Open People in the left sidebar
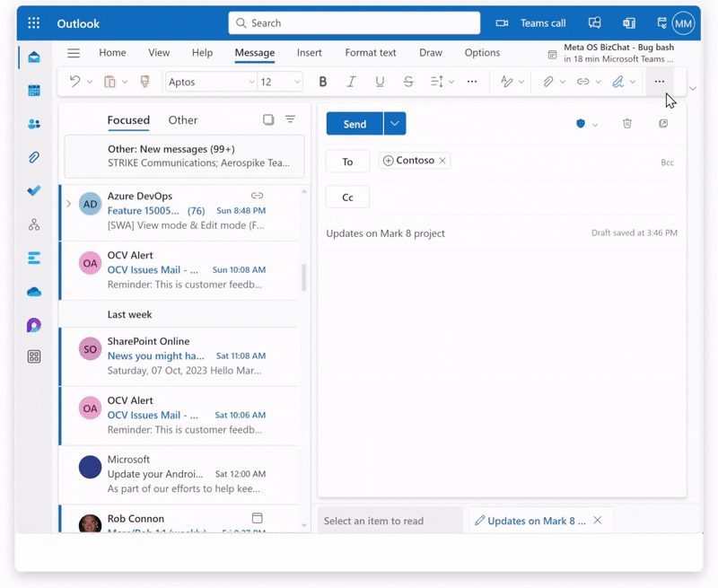Image resolution: width=718 pixels, height=588 pixels. 34,124
